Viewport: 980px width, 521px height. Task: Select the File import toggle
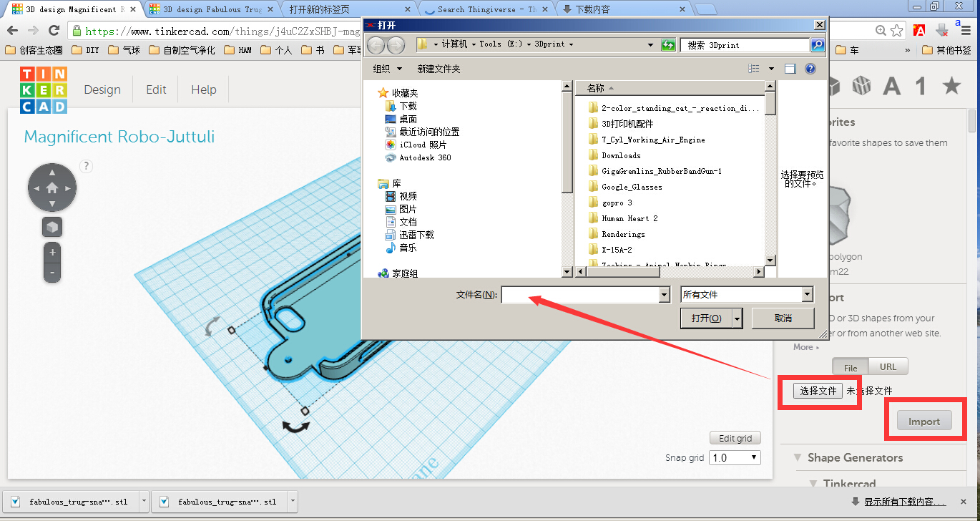tap(851, 367)
